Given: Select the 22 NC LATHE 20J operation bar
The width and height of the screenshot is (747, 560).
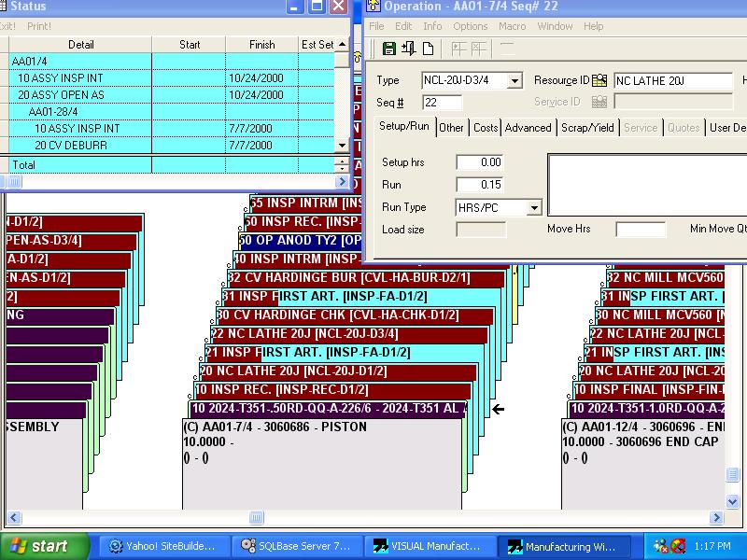Looking at the screenshot, I should coord(347,334).
